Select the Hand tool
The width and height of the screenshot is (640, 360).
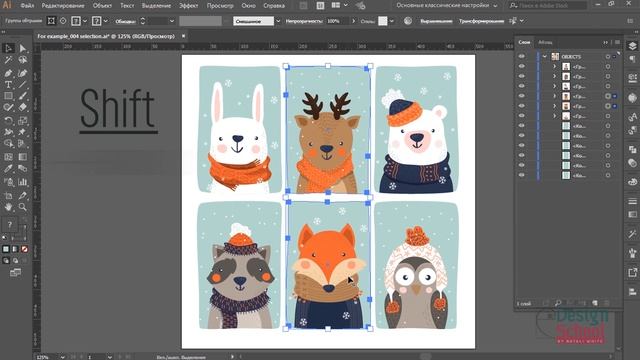(8, 207)
